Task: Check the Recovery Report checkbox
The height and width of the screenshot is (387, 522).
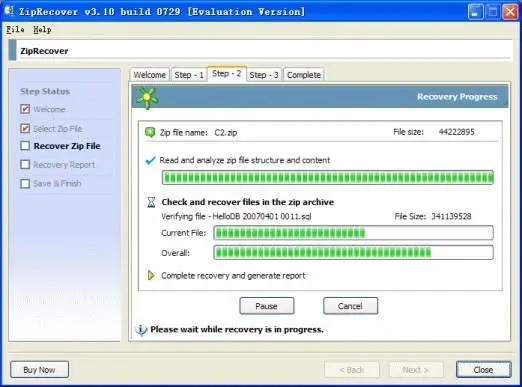Action: pos(25,164)
